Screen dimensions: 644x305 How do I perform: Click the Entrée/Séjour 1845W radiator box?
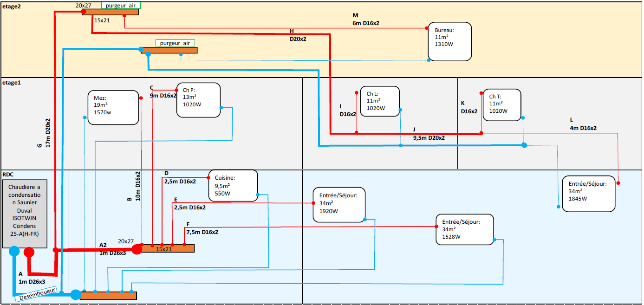588,194
